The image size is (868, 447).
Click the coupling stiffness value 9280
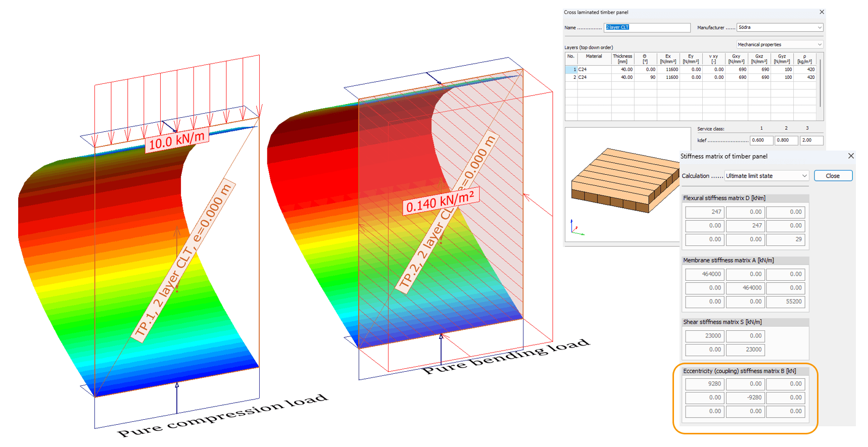[x=705, y=384]
